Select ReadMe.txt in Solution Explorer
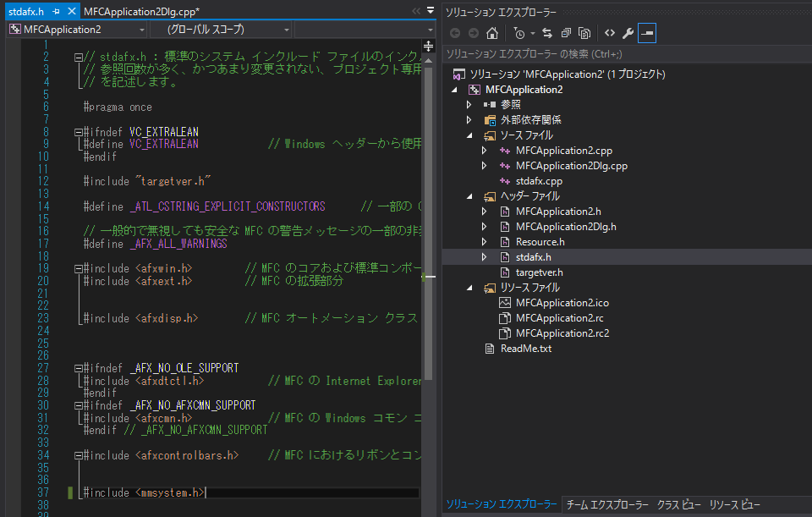Image resolution: width=812 pixels, height=517 pixels. coord(525,349)
